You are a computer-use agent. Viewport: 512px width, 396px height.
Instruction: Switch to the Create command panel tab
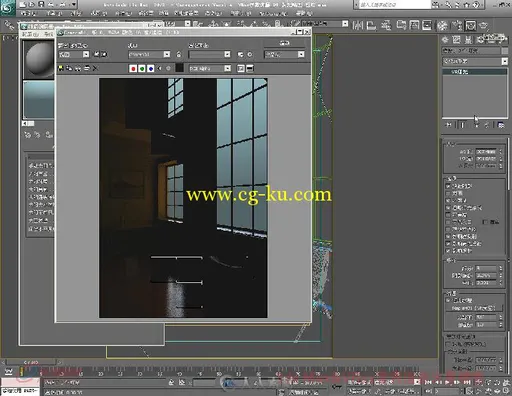tap(445, 40)
